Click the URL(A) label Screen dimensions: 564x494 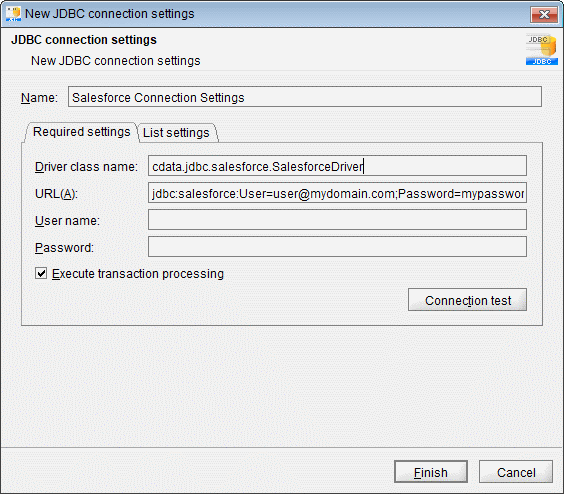click(56, 194)
